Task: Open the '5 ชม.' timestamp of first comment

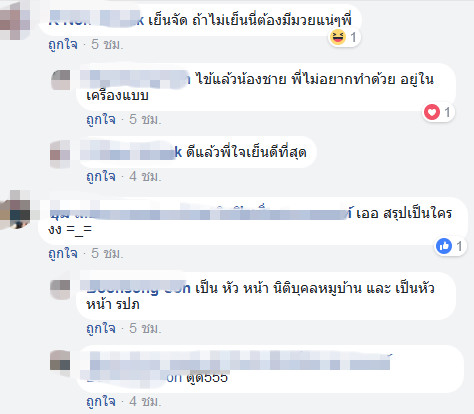Action: tap(107, 44)
